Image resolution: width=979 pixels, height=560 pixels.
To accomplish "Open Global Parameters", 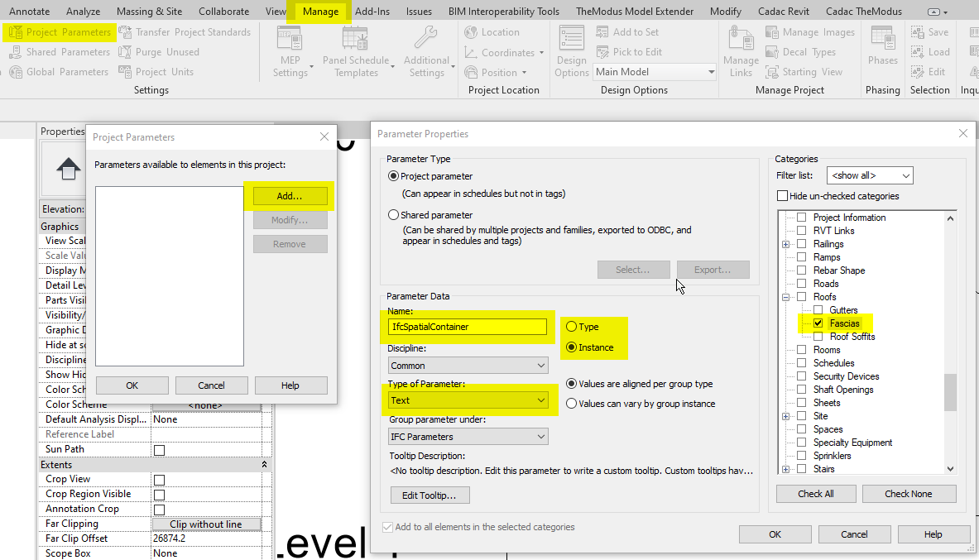I will [58, 71].
